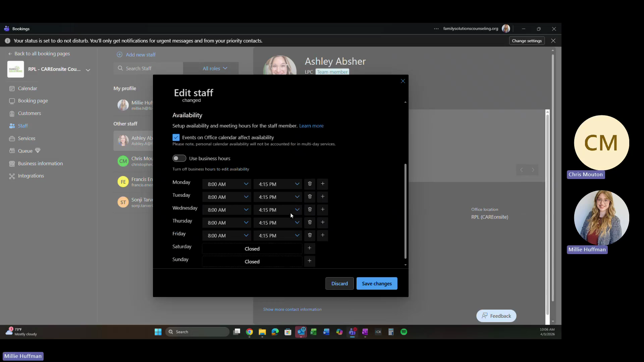The image size is (644, 362).
Task: Add hours for Saturday
Action: (x=310, y=248)
